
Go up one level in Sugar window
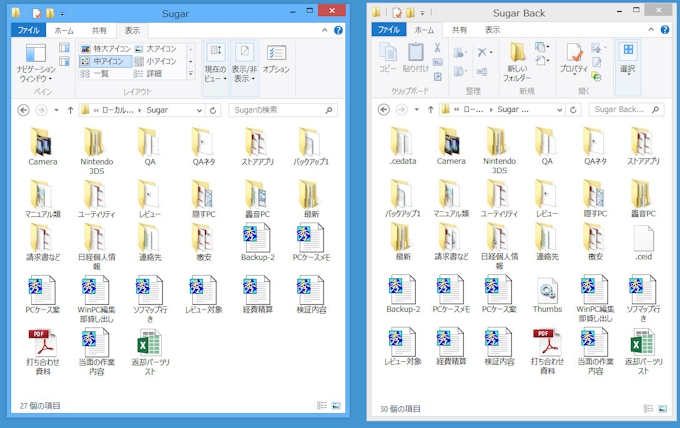tap(70, 110)
